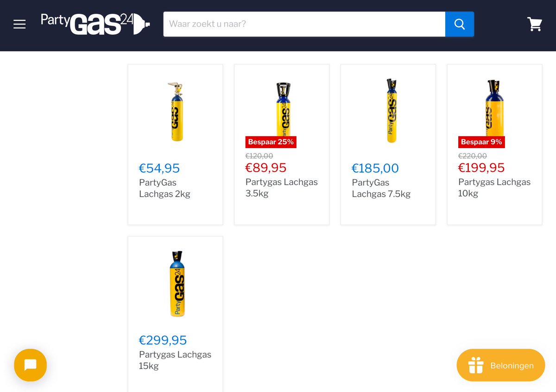
Task: Click the gift icon in Beloningen
Action: pos(476,365)
